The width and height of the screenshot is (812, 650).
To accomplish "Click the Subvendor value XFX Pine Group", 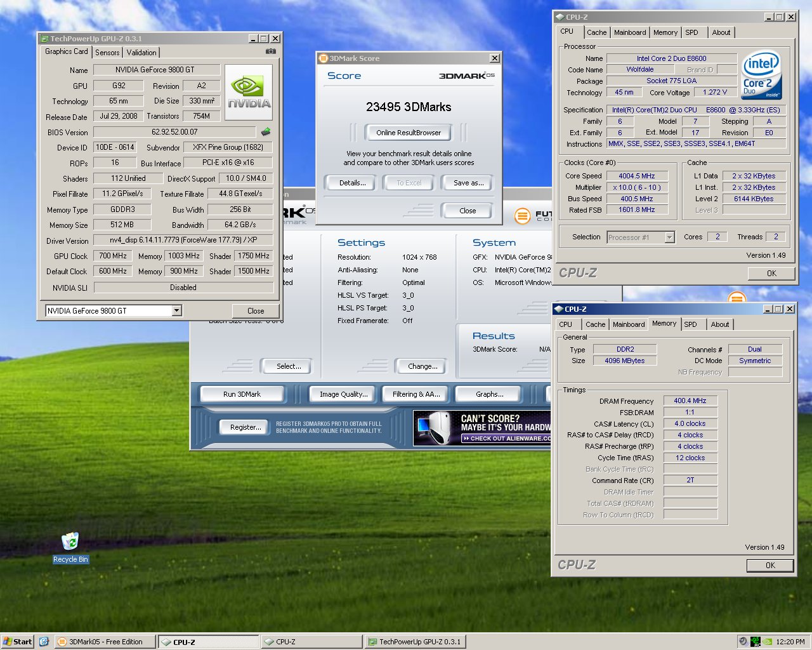I will [x=228, y=147].
